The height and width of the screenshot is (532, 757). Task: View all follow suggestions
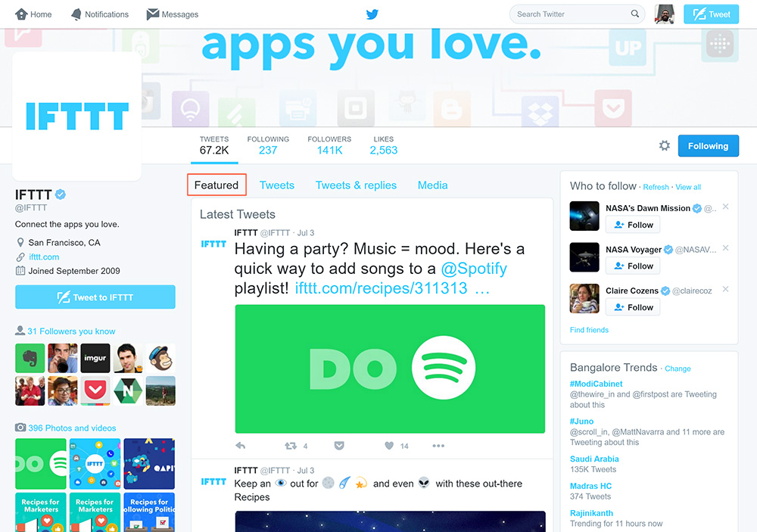tap(688, 187)
